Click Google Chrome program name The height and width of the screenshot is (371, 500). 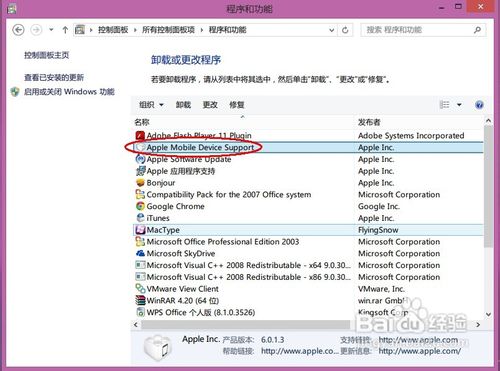click(175, 206)
